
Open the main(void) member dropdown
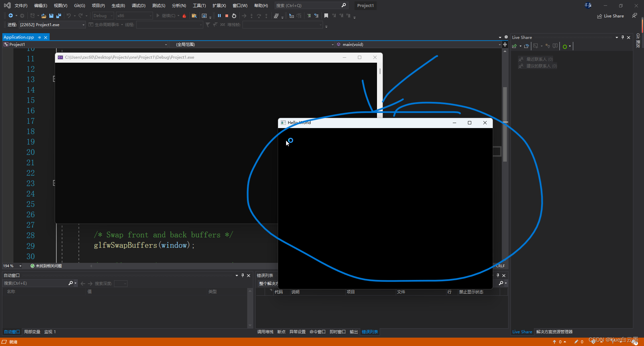pyautogui.click(x=419, y=44)
